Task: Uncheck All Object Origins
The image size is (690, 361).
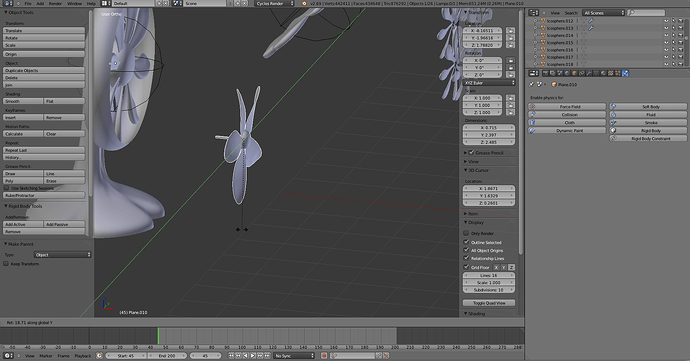Action: [466, 250]
